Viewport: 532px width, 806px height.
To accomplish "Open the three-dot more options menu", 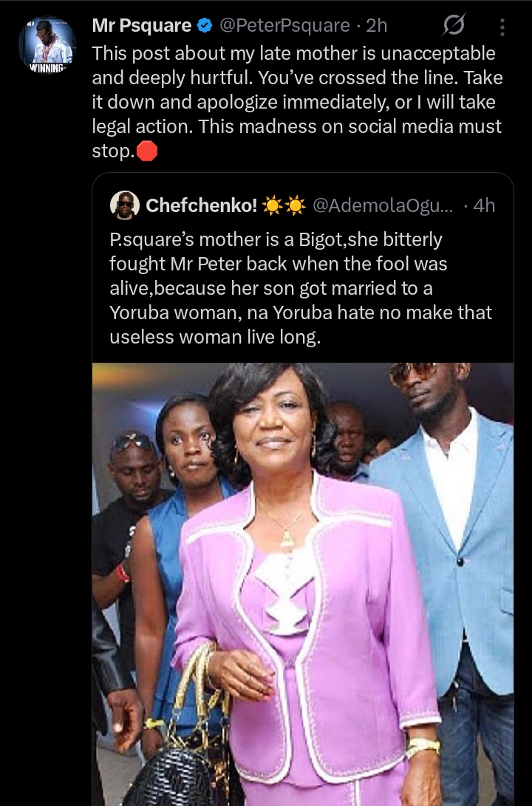I will (x=502, y=27).
